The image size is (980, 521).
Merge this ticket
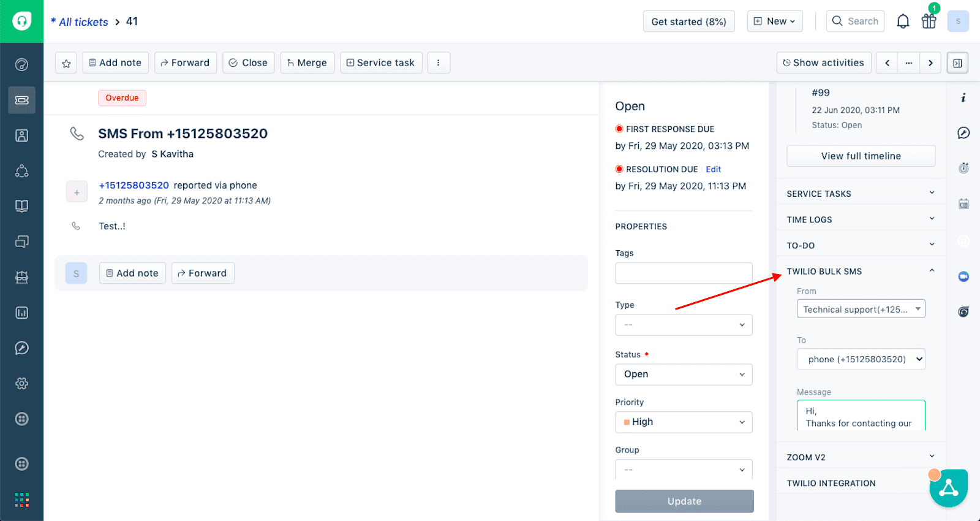tap(307, 63)
